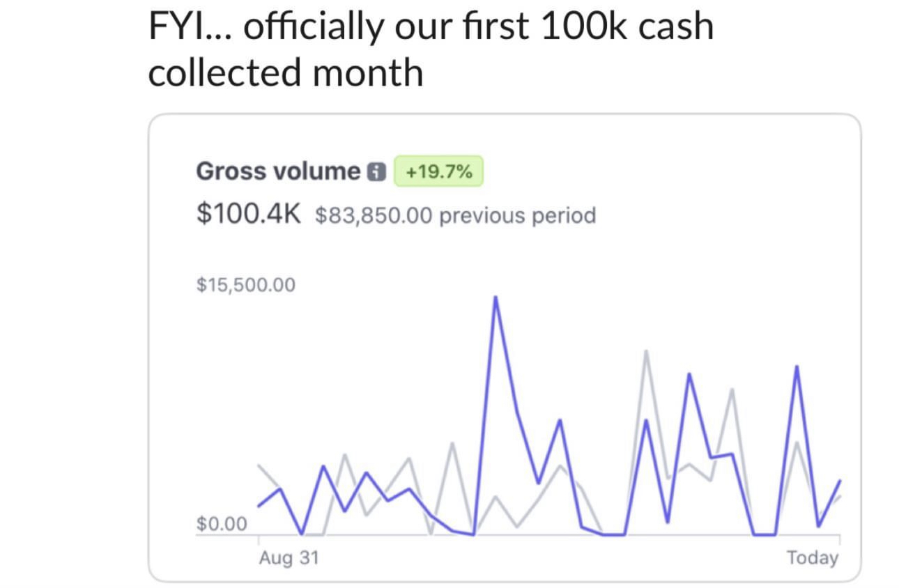
Task: Click the x-axis tick mark above Today
Action: [840, 539]
